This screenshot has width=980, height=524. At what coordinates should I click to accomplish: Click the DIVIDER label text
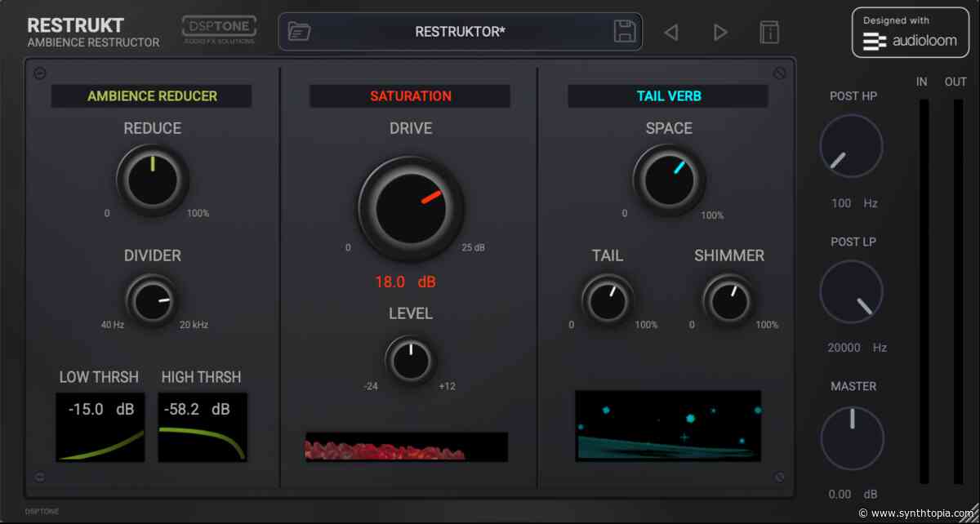click(153, 255)
